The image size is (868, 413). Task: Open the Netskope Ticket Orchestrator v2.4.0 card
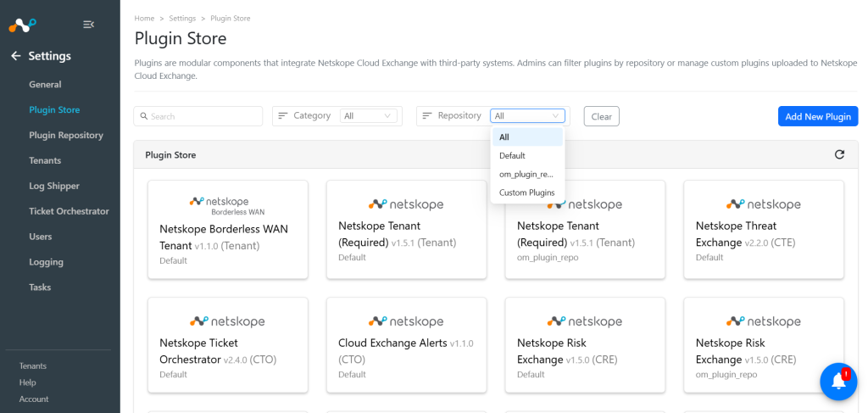[x=227, y=345]
